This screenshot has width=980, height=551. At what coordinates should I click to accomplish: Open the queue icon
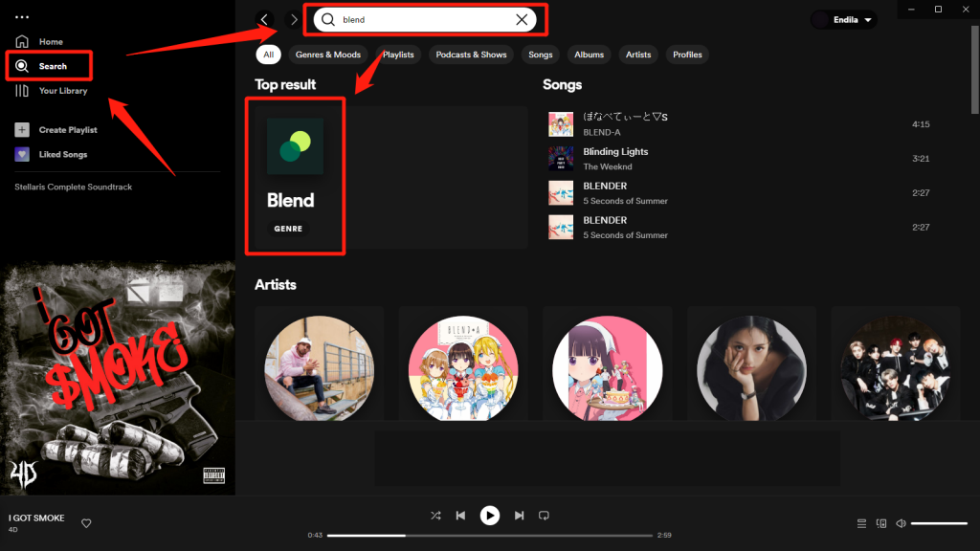tap(861, 523)
